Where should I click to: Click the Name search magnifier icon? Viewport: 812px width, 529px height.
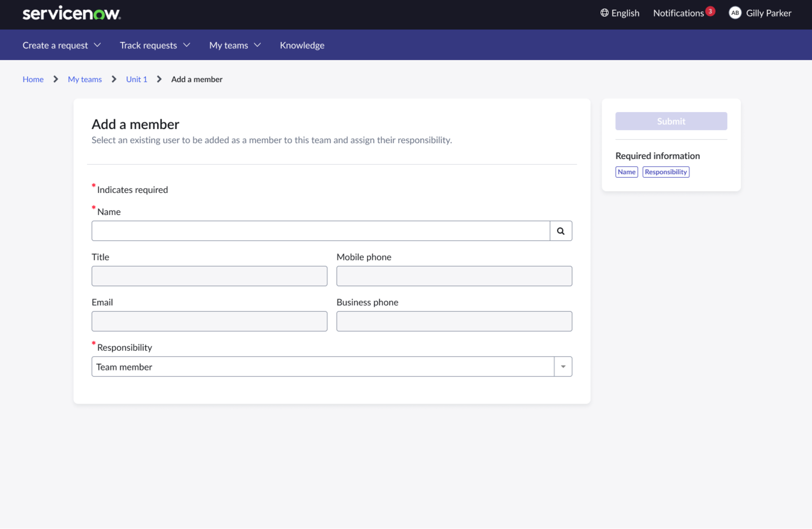[x=561, y=231]
